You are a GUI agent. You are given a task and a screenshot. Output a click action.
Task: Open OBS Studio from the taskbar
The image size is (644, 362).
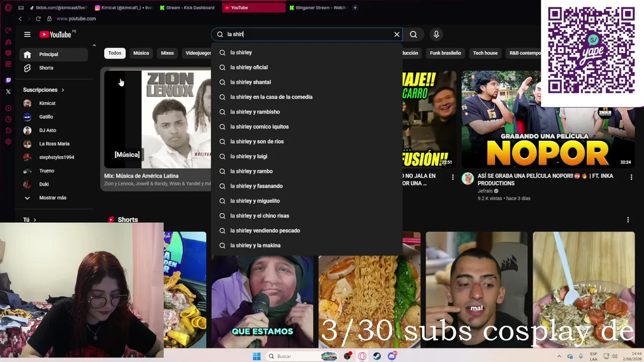[x=347, y=356]
